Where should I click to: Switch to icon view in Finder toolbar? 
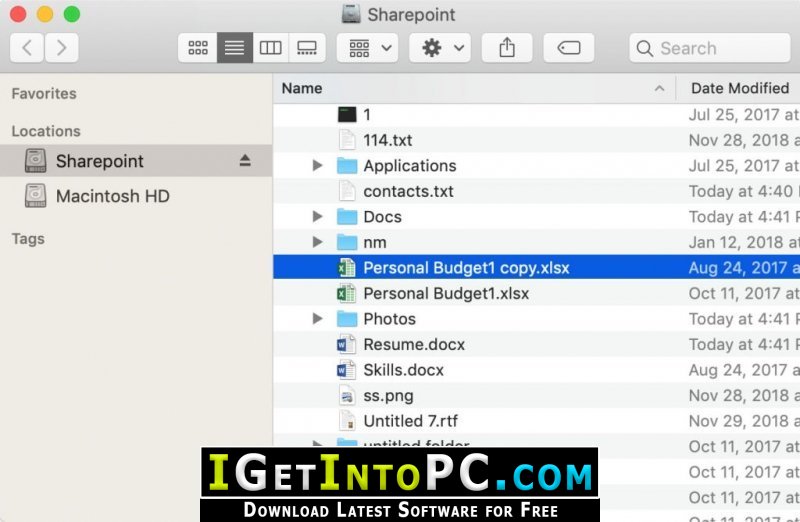pos(198,48)
